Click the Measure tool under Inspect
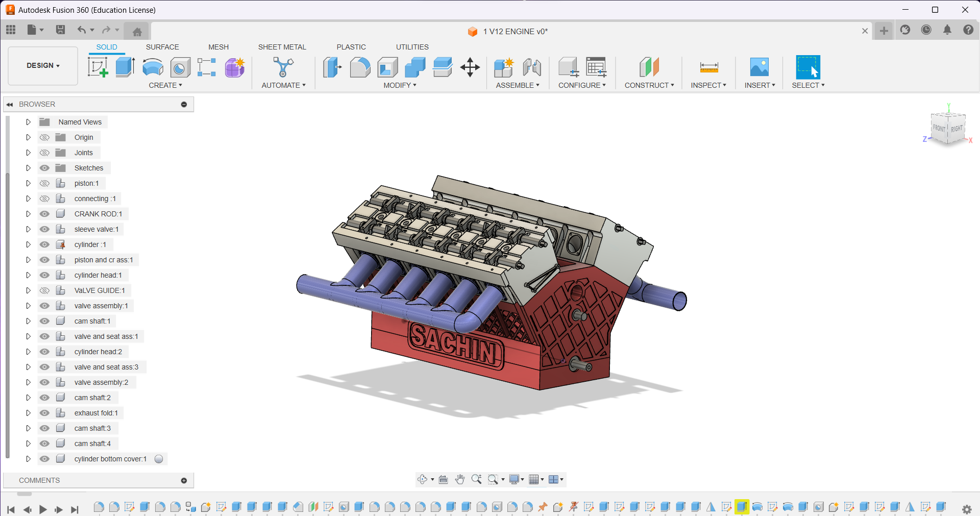 [708, 67]
